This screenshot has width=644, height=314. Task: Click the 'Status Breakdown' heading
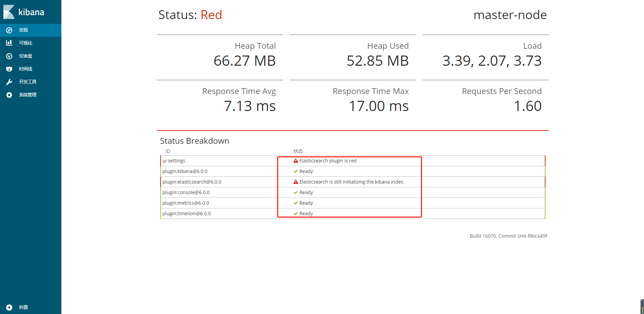195,141
